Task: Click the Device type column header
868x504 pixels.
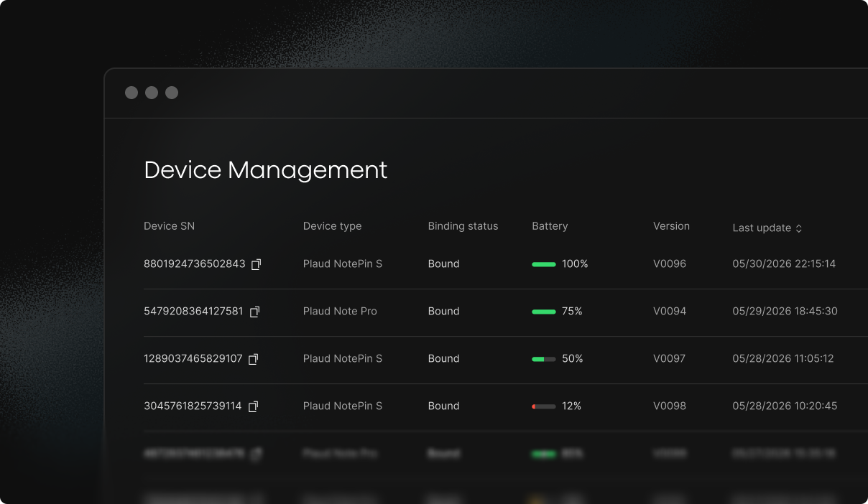Action: pos(332,226)
